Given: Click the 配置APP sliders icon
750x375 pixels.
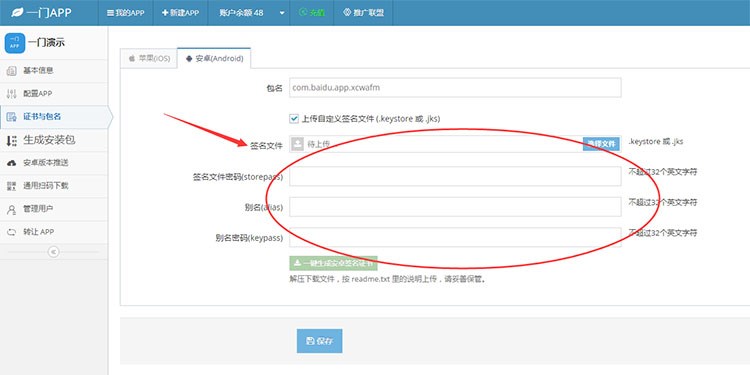Looking at the screenshot, I should click(11, 94).
